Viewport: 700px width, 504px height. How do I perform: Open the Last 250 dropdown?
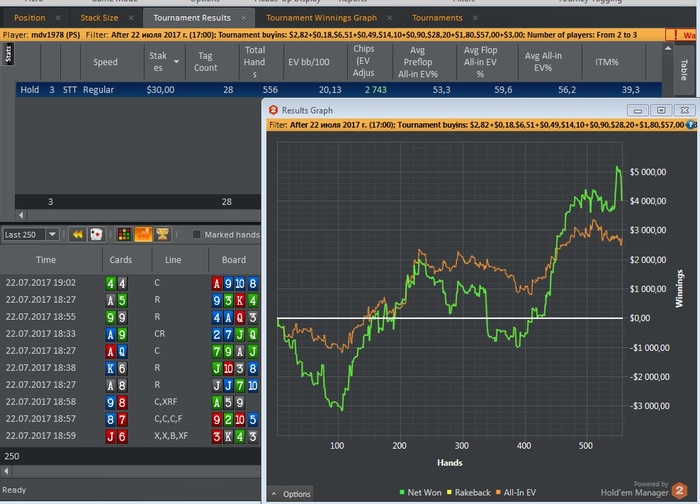pyautogui.click(x=52, y=234)
